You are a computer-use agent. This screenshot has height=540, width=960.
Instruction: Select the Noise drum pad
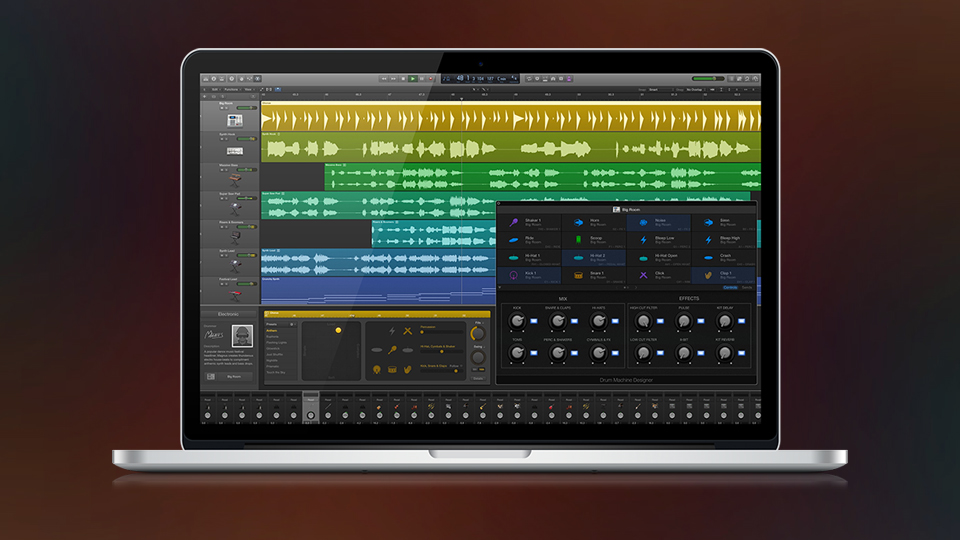pos(659,223)
